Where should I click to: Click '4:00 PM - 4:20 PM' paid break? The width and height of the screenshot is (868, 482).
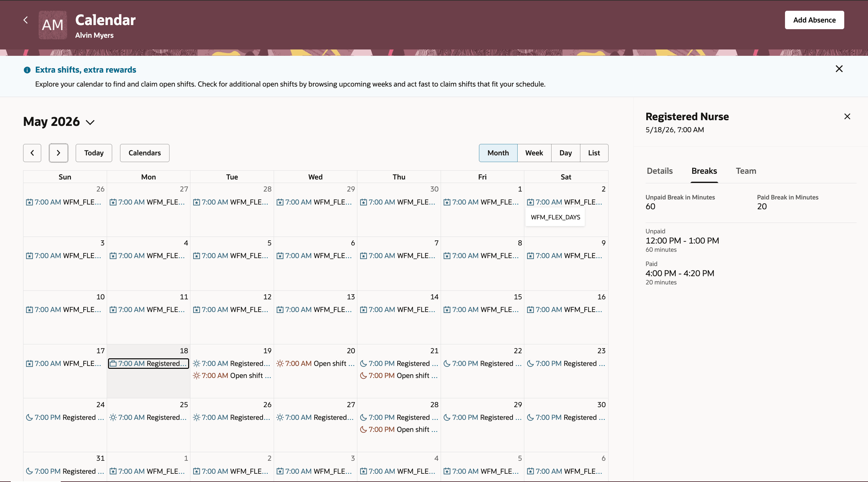point(680,273)
